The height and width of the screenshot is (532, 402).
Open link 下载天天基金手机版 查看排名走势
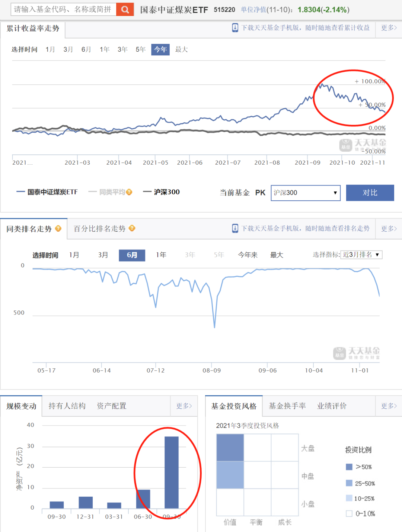tap(306, 229)
